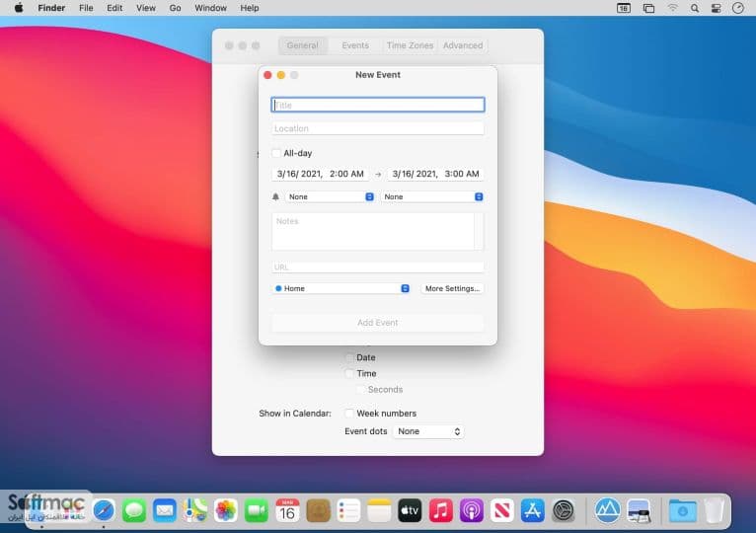Image resolution: width=756 pixels, height=533 pixels.
Task: Open the Go menu
Action: [x=175, y=8]
